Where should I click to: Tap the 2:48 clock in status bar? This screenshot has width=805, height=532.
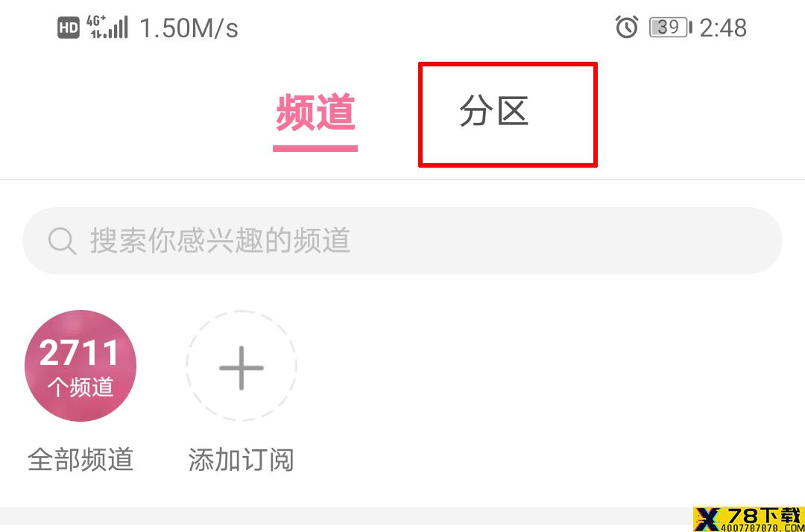[x=723, y=28]
